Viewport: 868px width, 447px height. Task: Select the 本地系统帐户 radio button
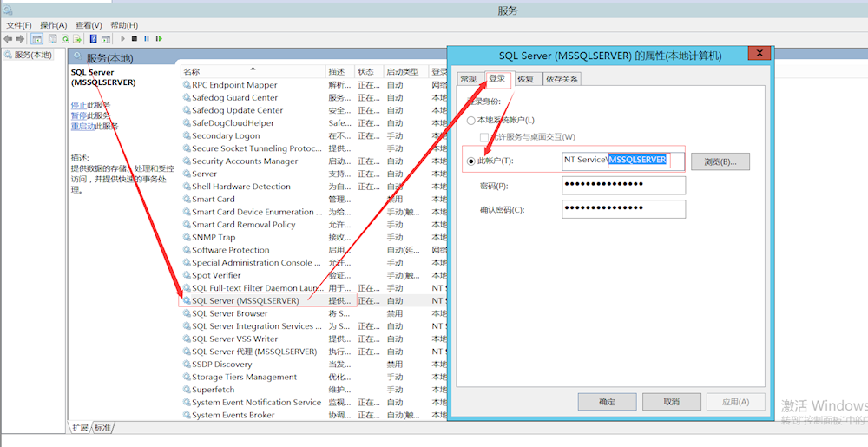click(x=471, y=120)
